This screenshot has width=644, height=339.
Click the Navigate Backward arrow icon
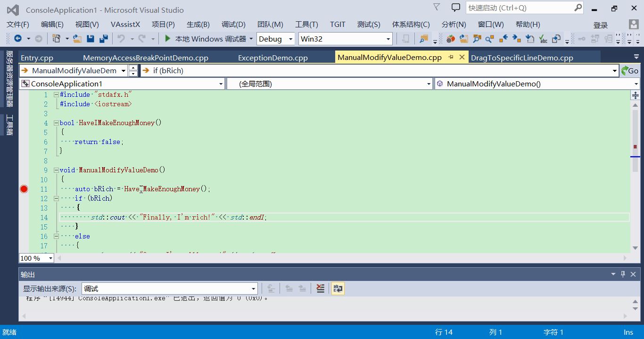[x=17, y=38]
